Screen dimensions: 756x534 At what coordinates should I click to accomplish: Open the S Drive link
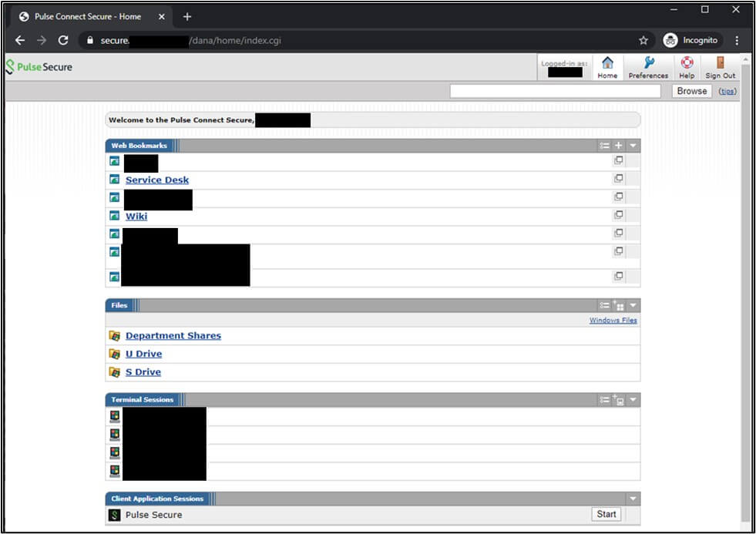(143, 372)
